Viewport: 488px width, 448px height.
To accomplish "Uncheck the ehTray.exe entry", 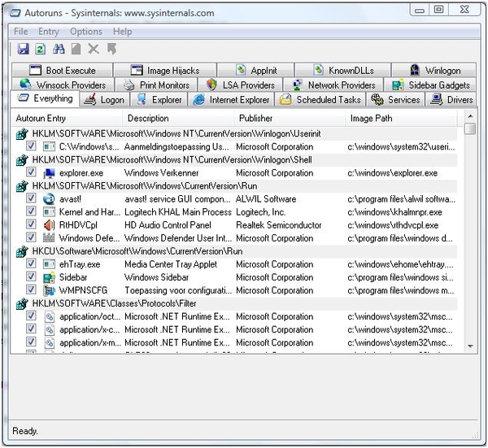I will click(31, 263).
